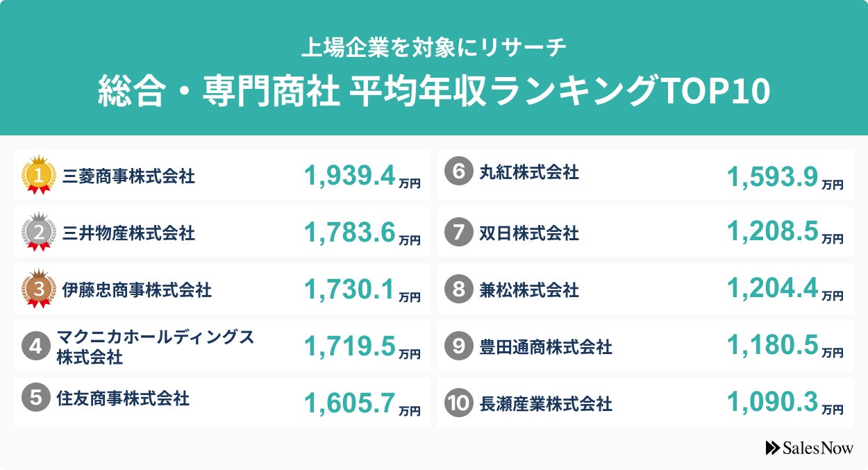Click the gold rank 1 medal icon

38,176
